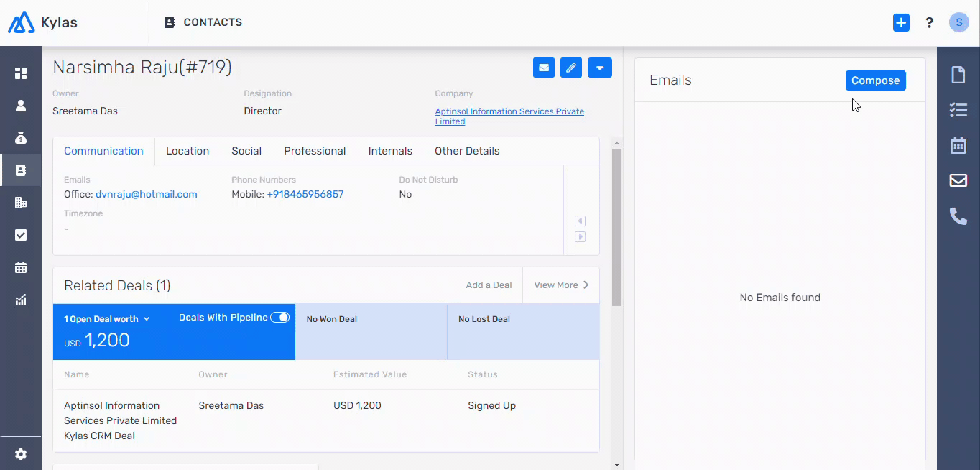The image size is (980, 470).
Task: Open the Kylas home logo
Action: [x=42, y=22]
